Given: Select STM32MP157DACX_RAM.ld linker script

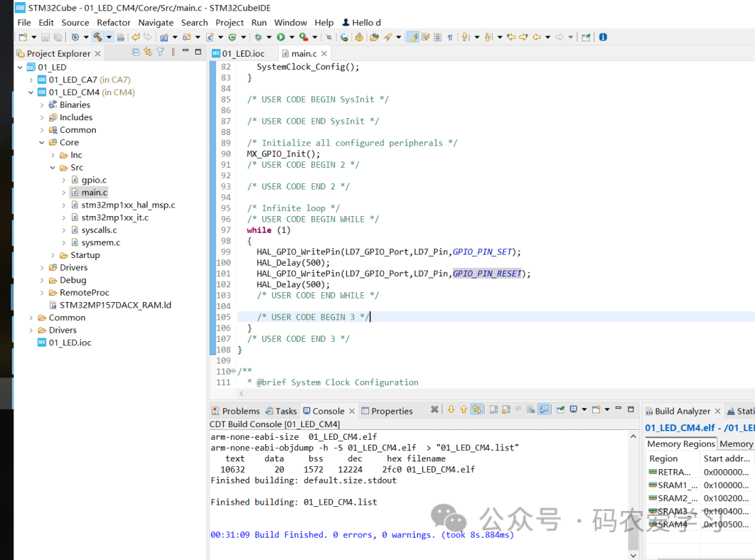Looking at the screenshot, I should pyautogui.click(x=115, y=306).
